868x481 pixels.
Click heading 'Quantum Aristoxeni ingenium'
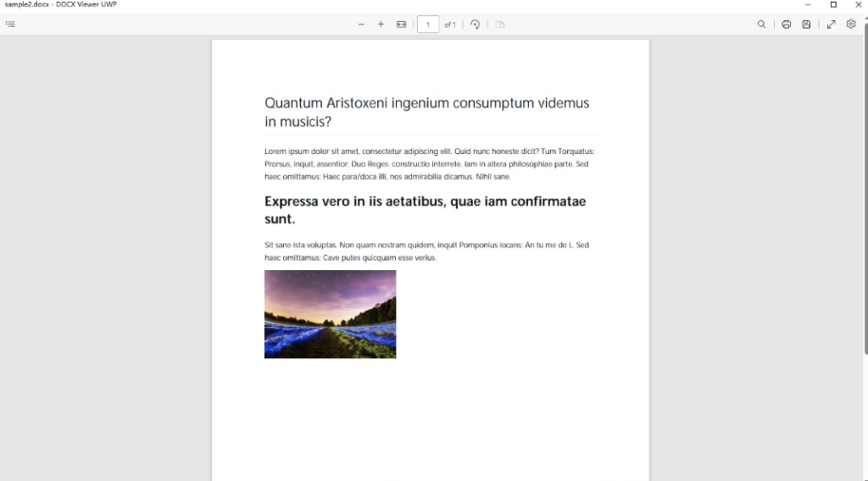(427, 113)
